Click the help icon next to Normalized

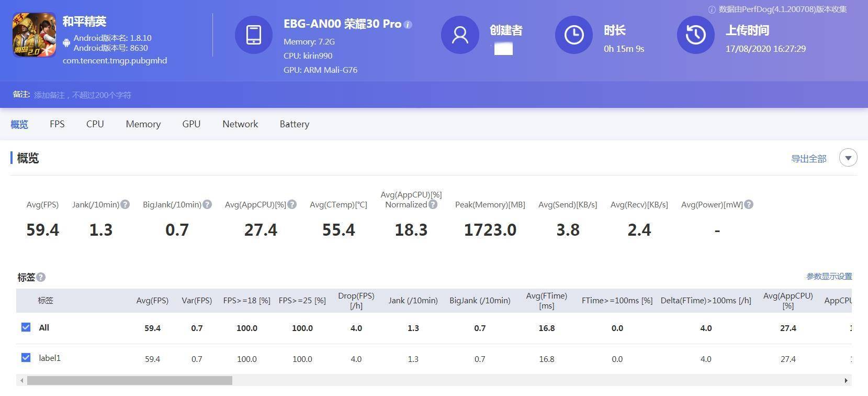click(x=433, y=204)
